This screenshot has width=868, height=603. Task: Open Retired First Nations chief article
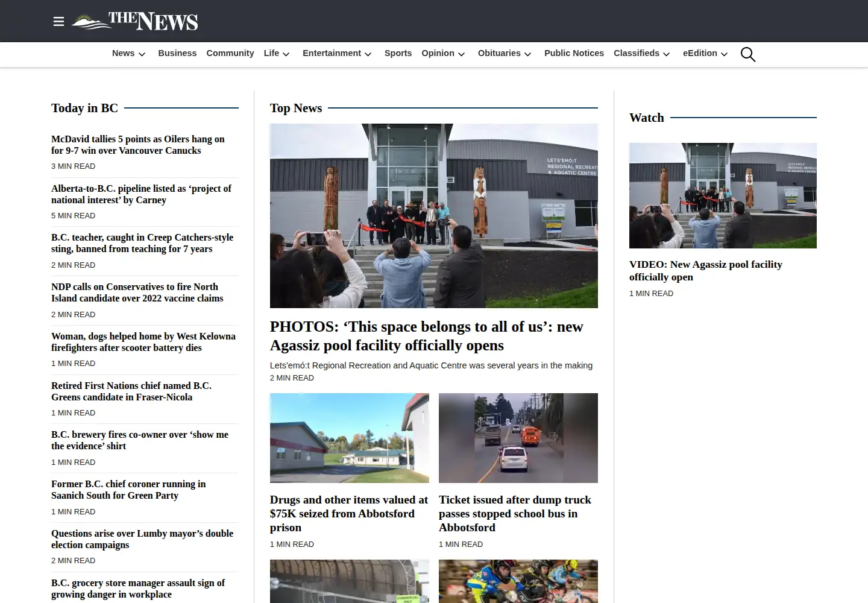(131, 391)
